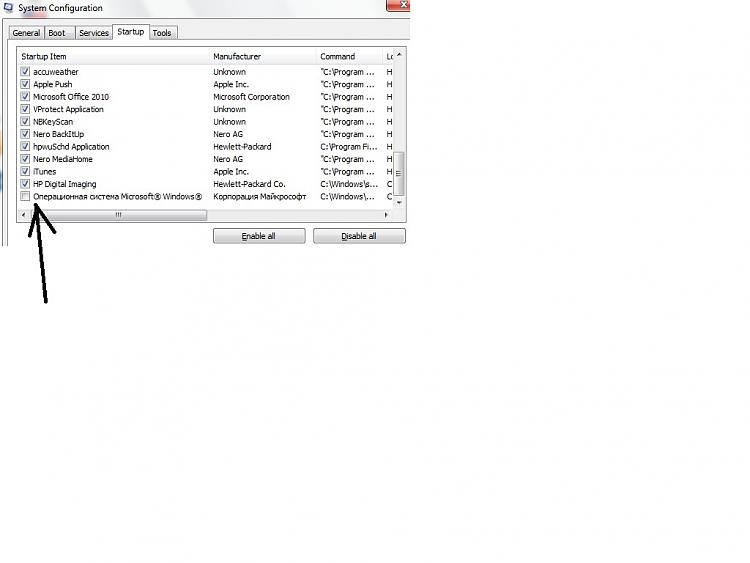Click Unknown manufacturer in accuweather row
The image size is (750, 563).
[230, 72]
